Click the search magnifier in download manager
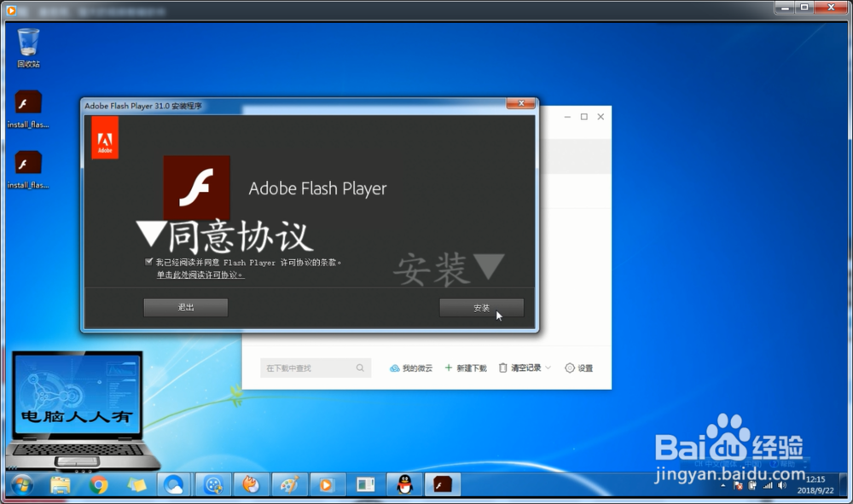Viewport: 853px width, 504px height. click(x=360, y=368)
